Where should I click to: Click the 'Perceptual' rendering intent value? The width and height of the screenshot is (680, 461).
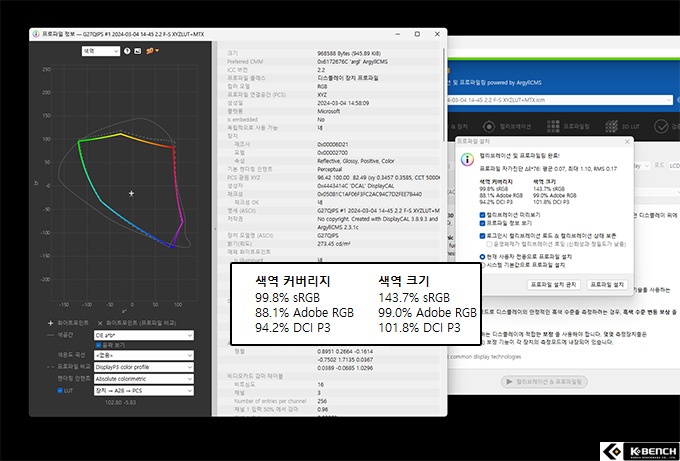(330, 169)
